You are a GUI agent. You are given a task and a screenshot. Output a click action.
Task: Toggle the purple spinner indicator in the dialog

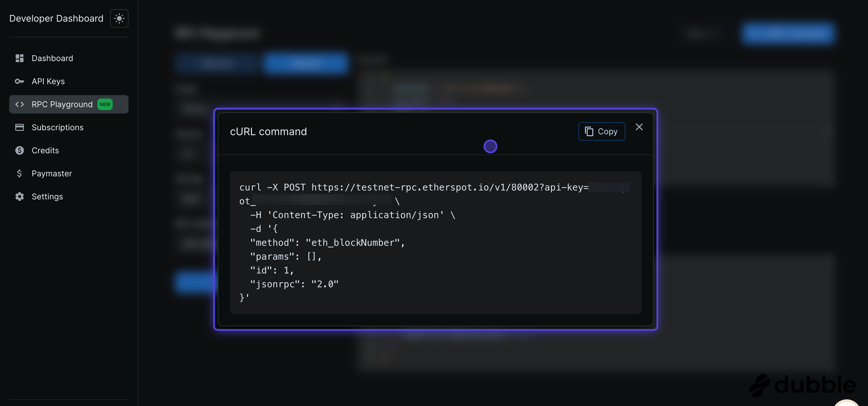pos(490,146)
